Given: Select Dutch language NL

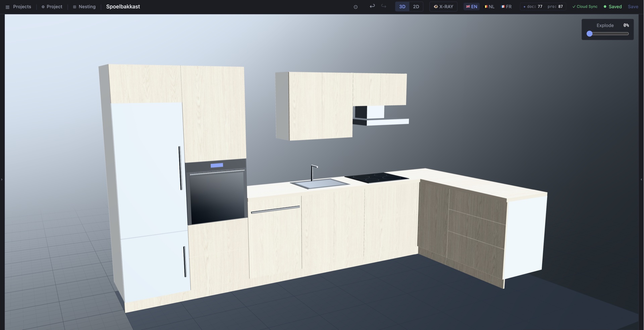Looking at the screenshot, I should (x=489, y=7).
